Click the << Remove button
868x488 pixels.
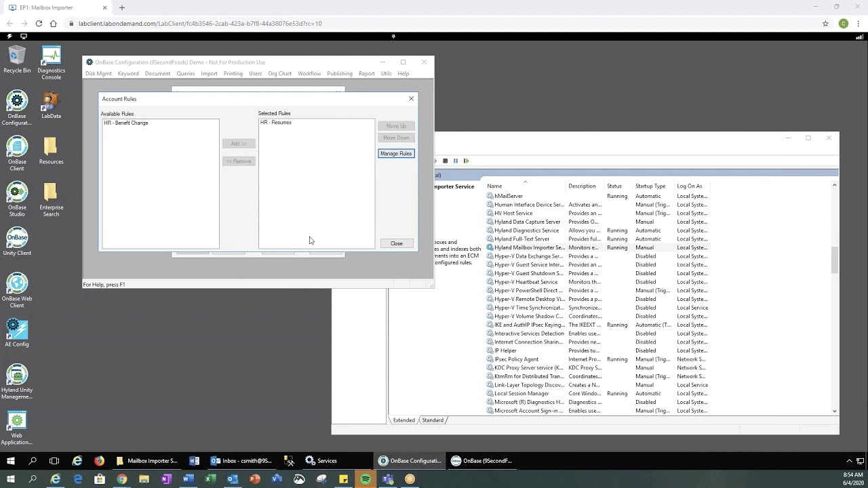tap(239, 161)
